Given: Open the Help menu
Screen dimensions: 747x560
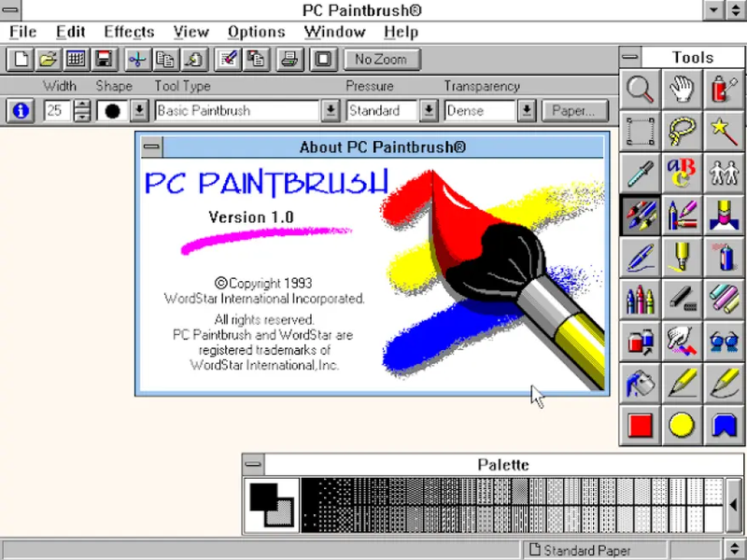Looking at the screenshot, I should (402, 32).
